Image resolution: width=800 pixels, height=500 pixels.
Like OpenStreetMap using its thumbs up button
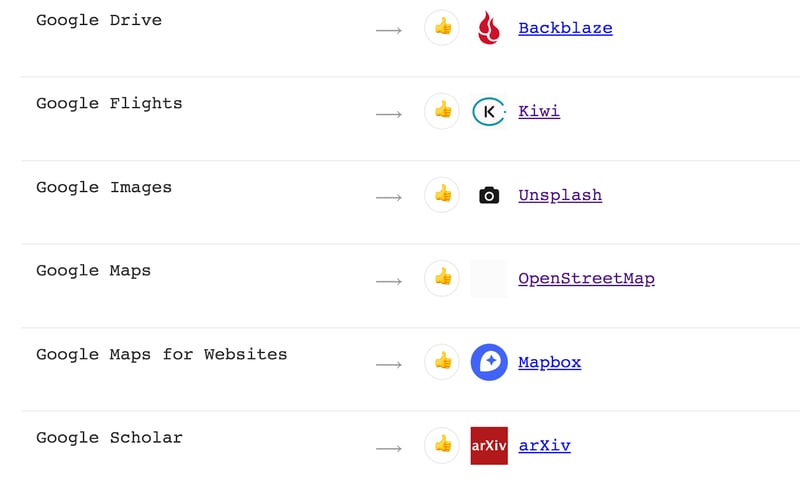(x=442, y=278)
